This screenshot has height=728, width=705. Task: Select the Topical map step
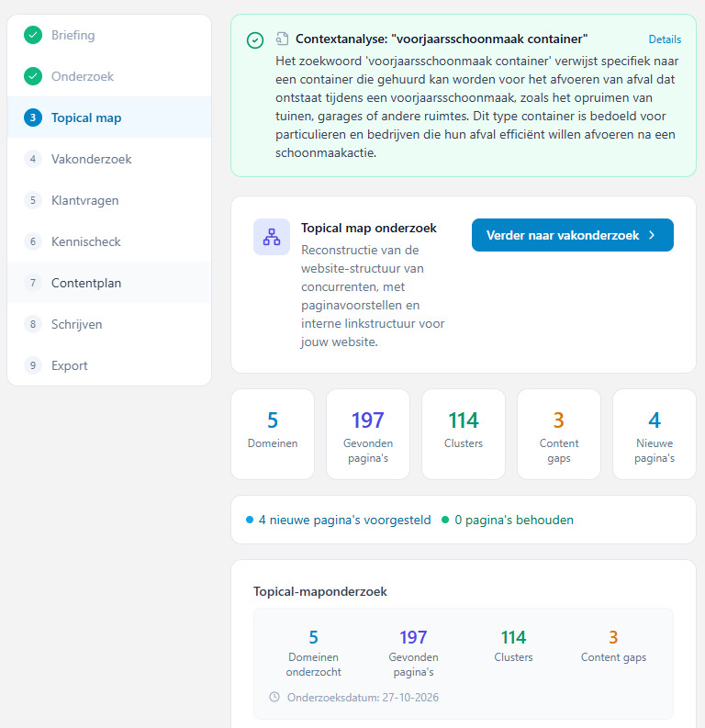point(109,118)
